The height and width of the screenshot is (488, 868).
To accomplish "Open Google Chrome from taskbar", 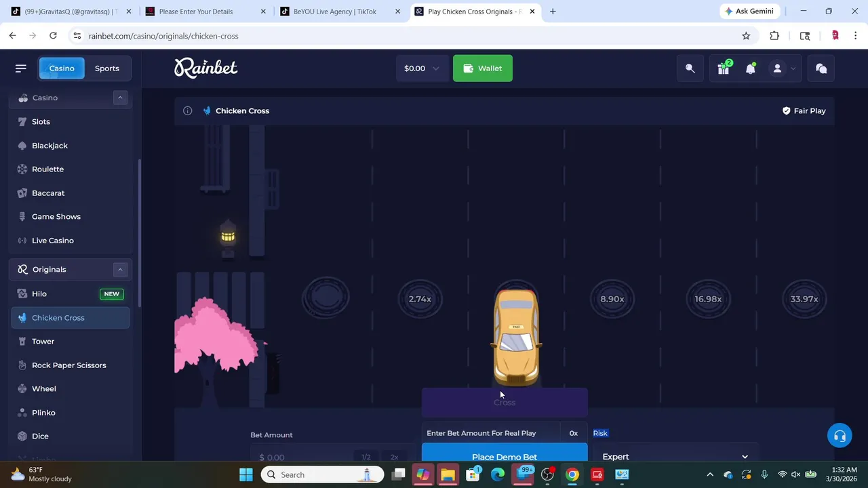I will click(x=572, y=474).
